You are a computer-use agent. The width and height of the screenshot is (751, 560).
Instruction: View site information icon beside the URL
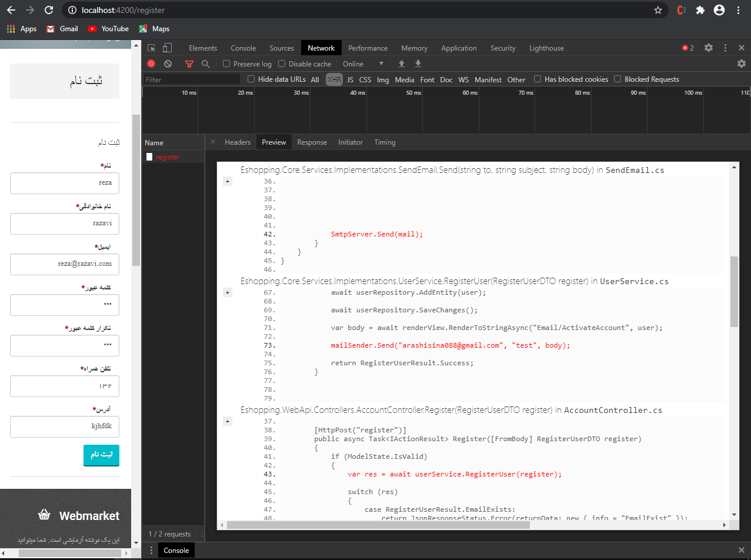[71, 10]
